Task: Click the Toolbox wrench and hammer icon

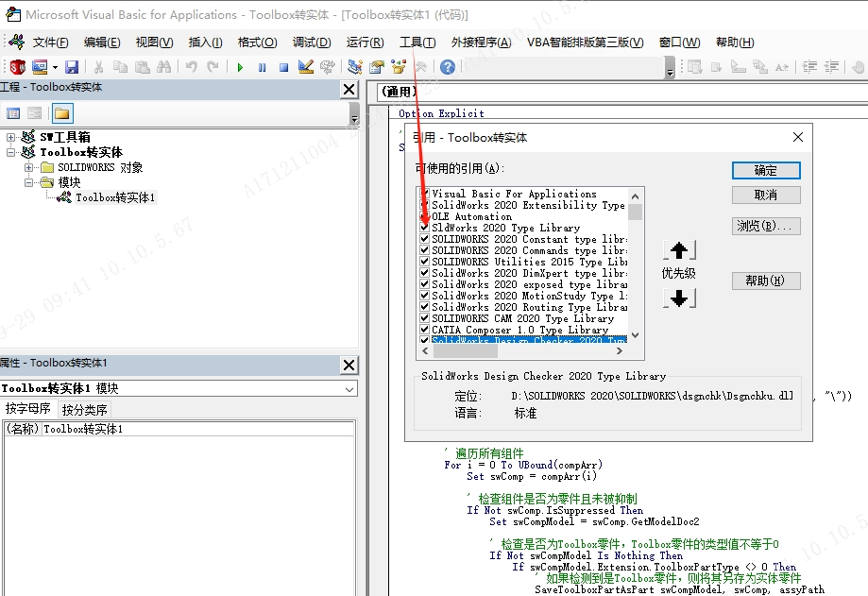Action: tap(420, 67)
